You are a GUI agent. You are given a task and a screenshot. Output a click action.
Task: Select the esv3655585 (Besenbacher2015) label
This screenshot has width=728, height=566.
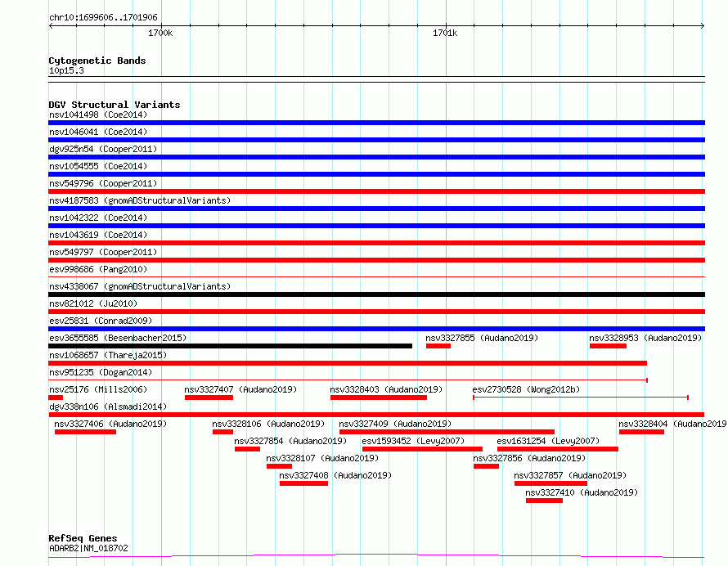[x=118, y=338]
